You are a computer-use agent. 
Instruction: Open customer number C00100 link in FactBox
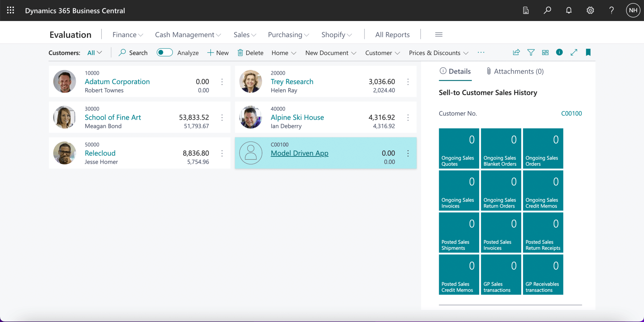tap(571, 113)
